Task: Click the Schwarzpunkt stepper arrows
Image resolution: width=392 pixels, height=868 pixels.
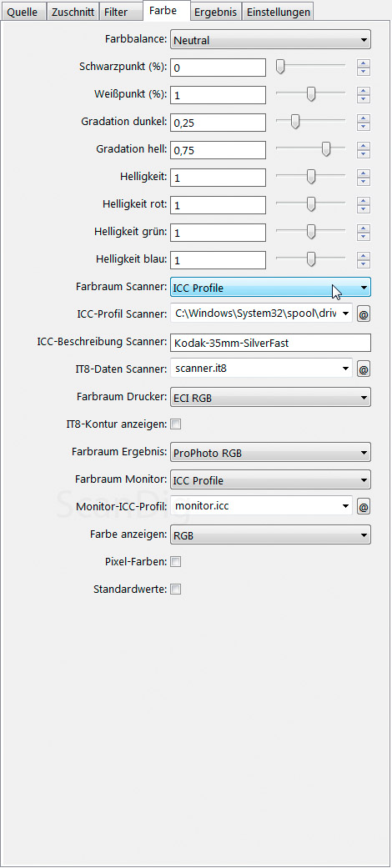Action: [x=363, y=68]
